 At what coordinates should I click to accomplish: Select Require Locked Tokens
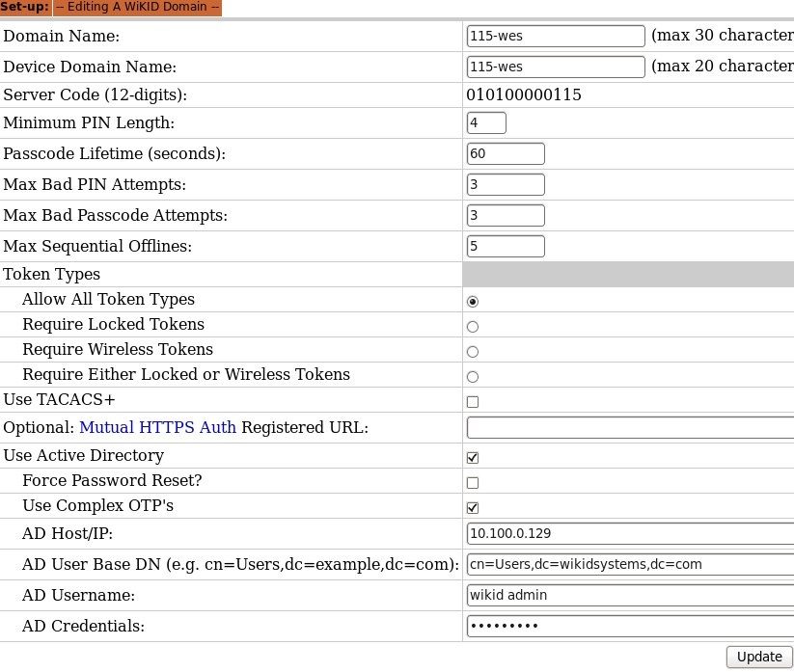point(472,326)
